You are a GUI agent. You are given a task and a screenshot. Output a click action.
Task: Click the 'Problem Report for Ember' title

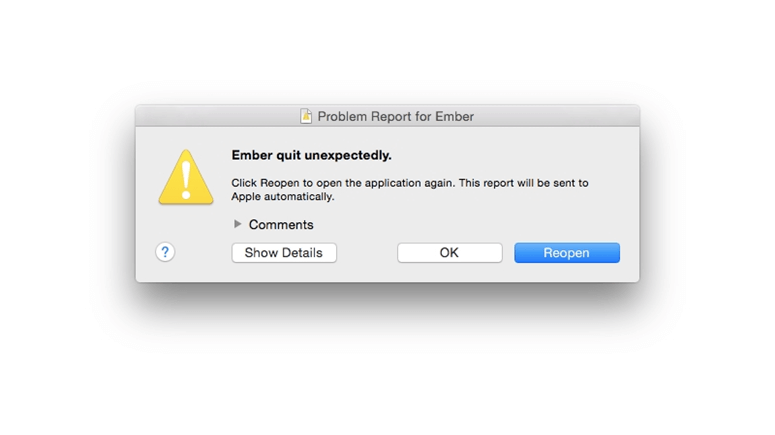click(x=395, y=116)
